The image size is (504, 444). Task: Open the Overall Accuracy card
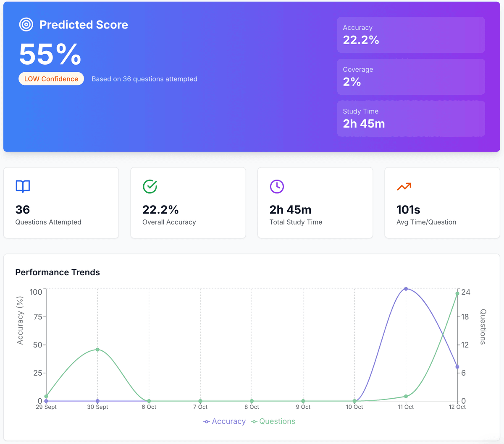click(x=188, y=203)
